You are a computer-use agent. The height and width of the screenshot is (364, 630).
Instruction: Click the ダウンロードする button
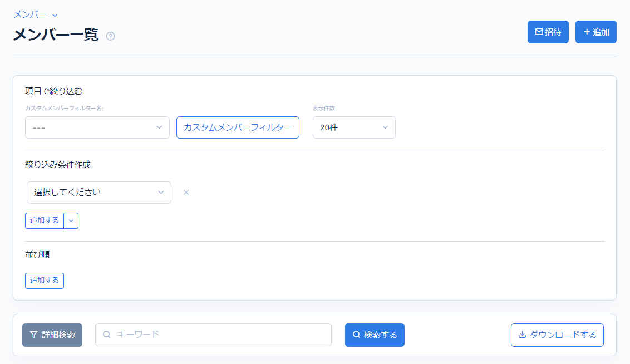click(557, 335)
